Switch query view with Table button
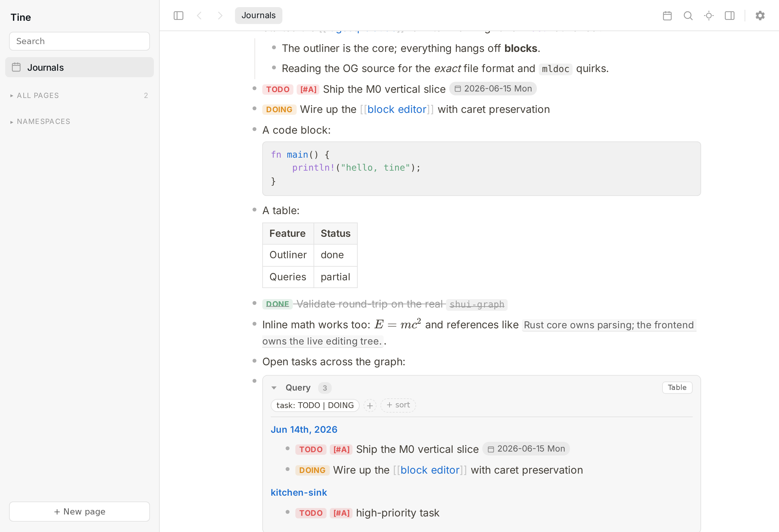Screen dimensions: 779x532 pos(677,388)
